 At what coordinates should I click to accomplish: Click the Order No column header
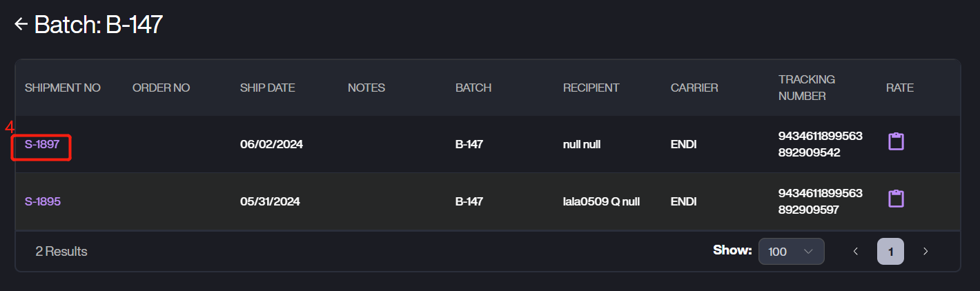pos(161,88)
